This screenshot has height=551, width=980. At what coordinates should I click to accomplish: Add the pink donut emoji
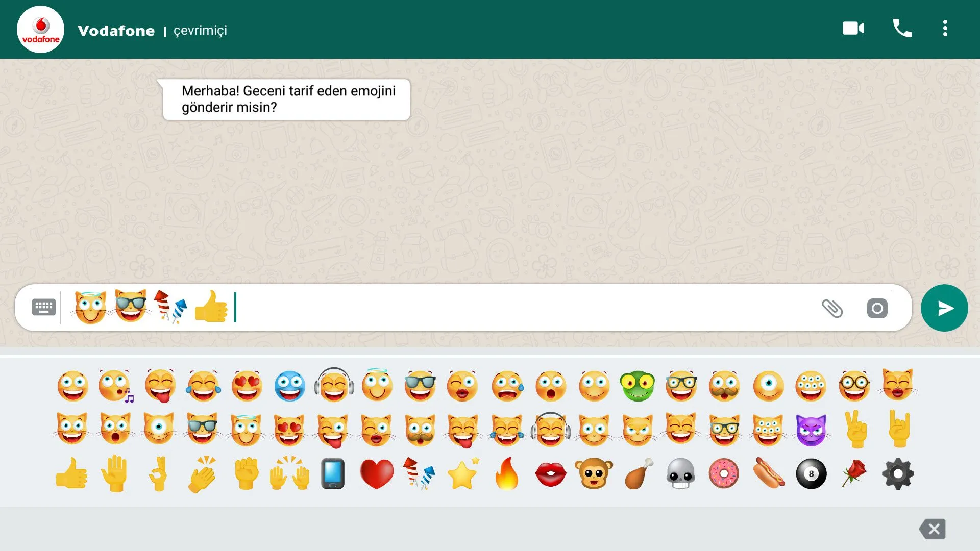[x=724, y=474]
